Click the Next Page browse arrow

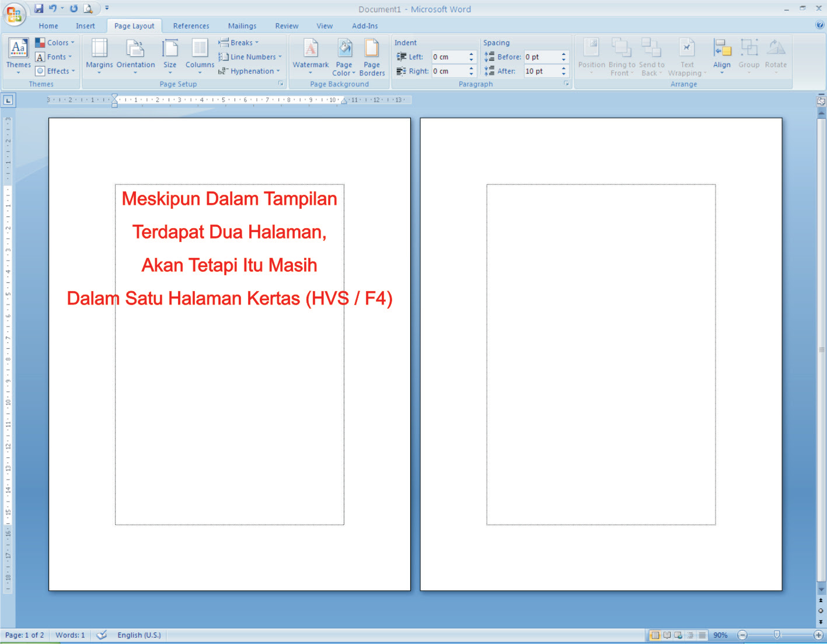[x=821, y=622]
